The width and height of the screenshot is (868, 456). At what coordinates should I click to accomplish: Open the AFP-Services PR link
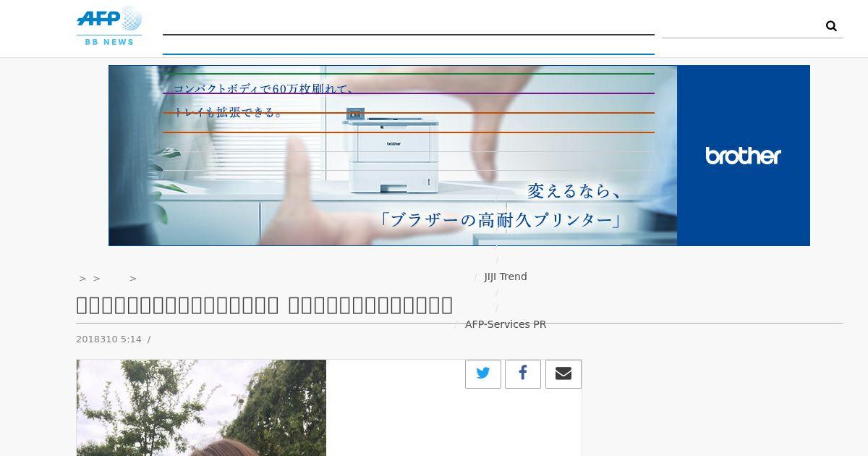pyautogui.click(x=506, y=324)
